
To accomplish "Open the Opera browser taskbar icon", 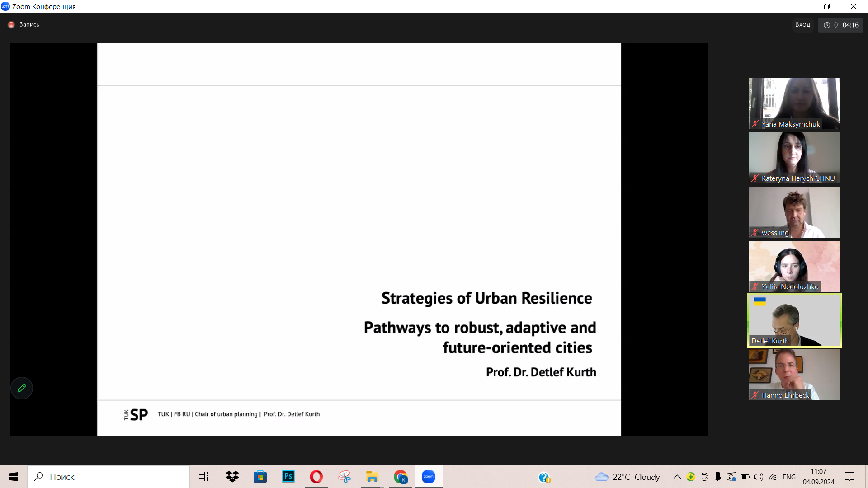I will point(316,477).
